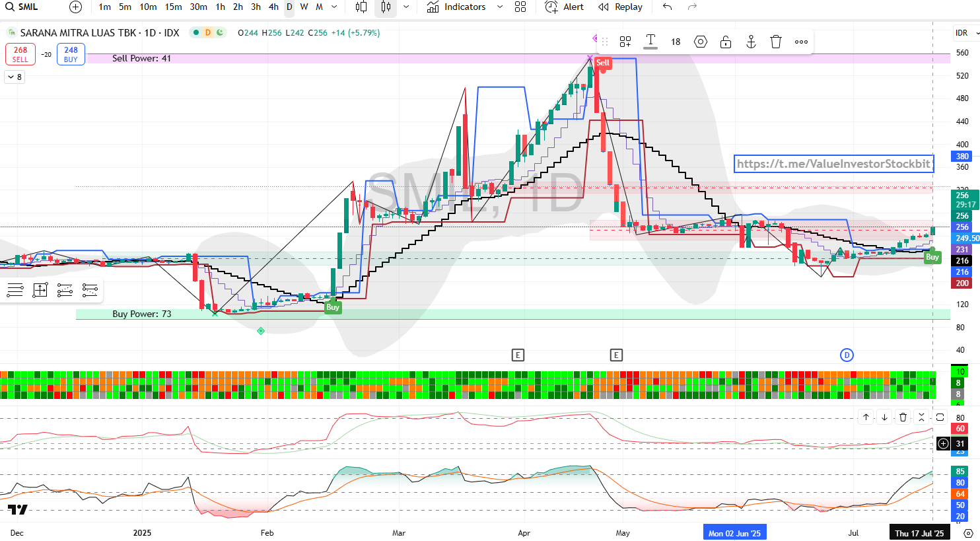Expand the collapsed indicators legend showing 8
The width and height of the screenshot is (980, 541).
tap(14, 77)
